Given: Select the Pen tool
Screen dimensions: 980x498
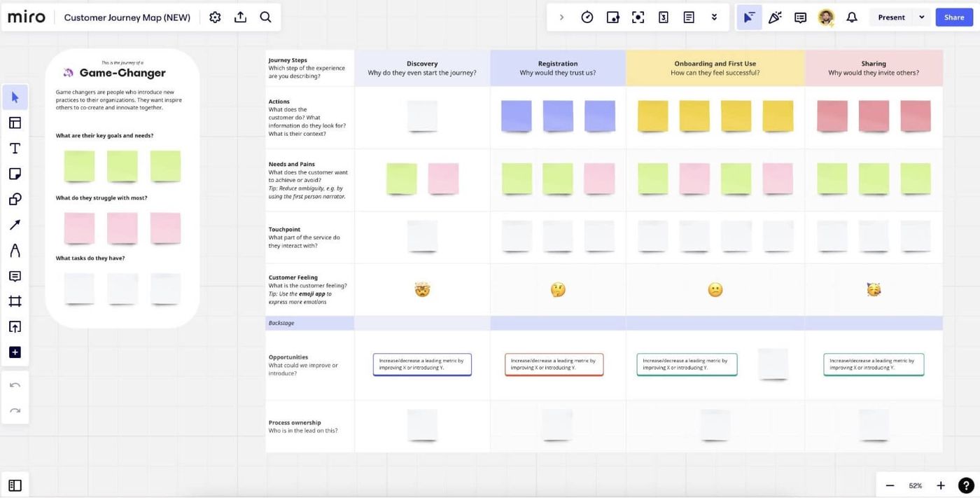Looking at the screenshot, I should [x=15, y=251].
